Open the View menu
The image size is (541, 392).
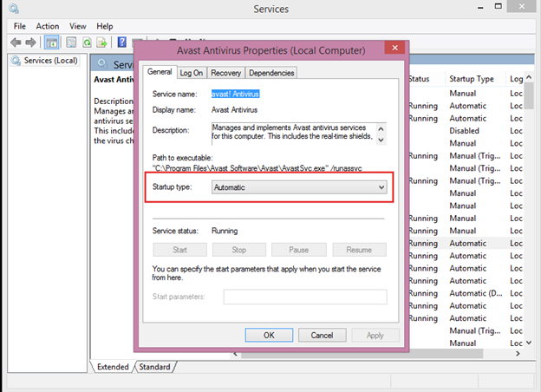coord(78,26)
